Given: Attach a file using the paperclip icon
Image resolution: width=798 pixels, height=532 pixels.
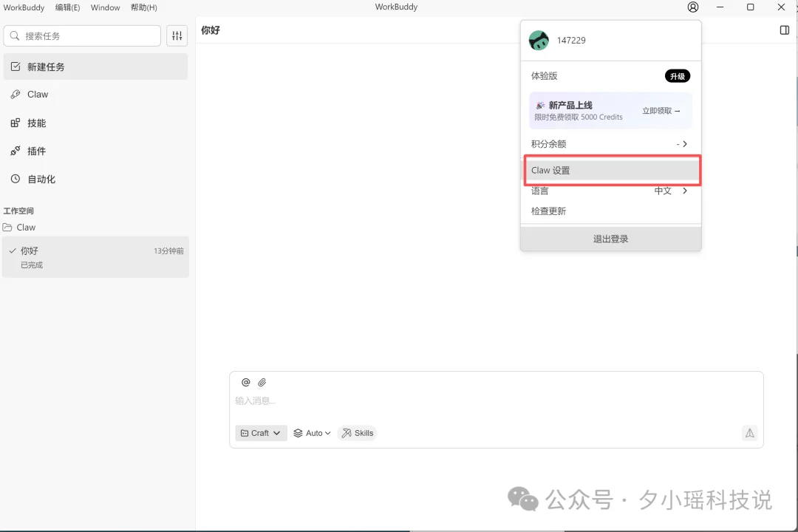Looking at the screenshot, I should point(263,382).
